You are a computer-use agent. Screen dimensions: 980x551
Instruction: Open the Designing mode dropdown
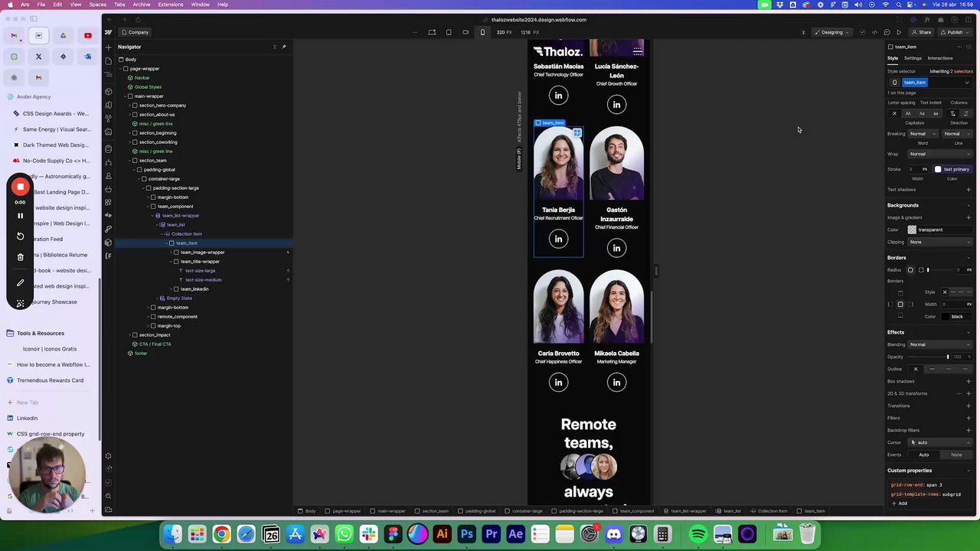(x=831, y=32)
